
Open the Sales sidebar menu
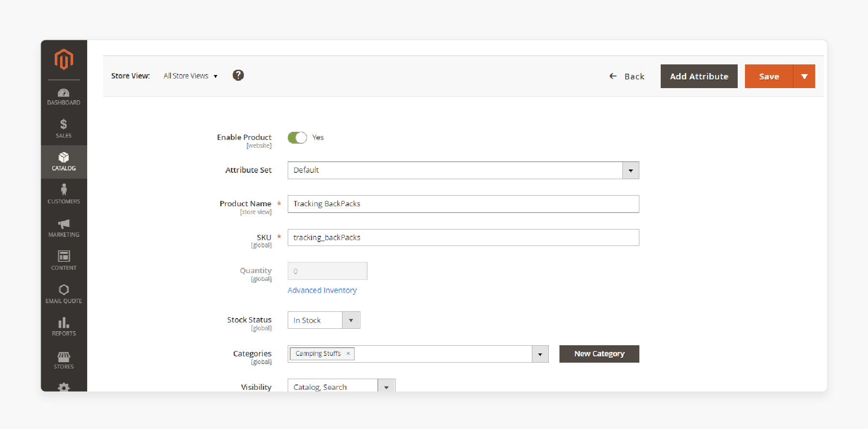click(x=64, y=129)
